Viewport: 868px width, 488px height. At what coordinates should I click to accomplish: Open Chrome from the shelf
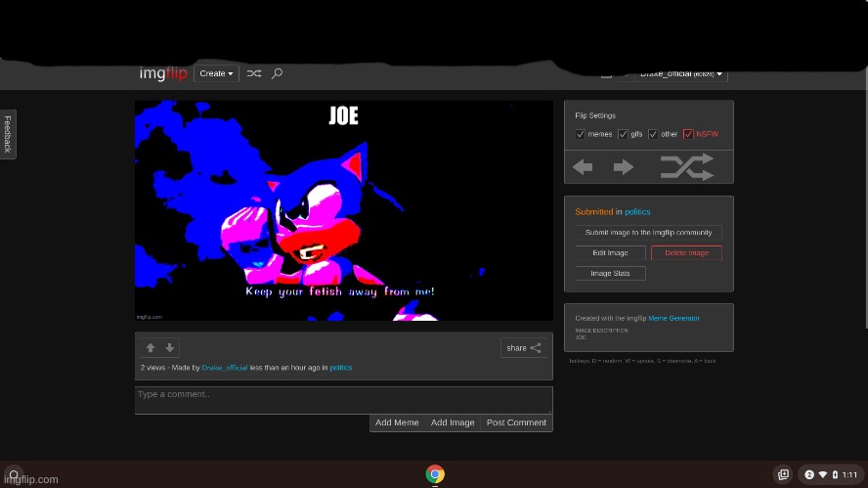[435, 474]
